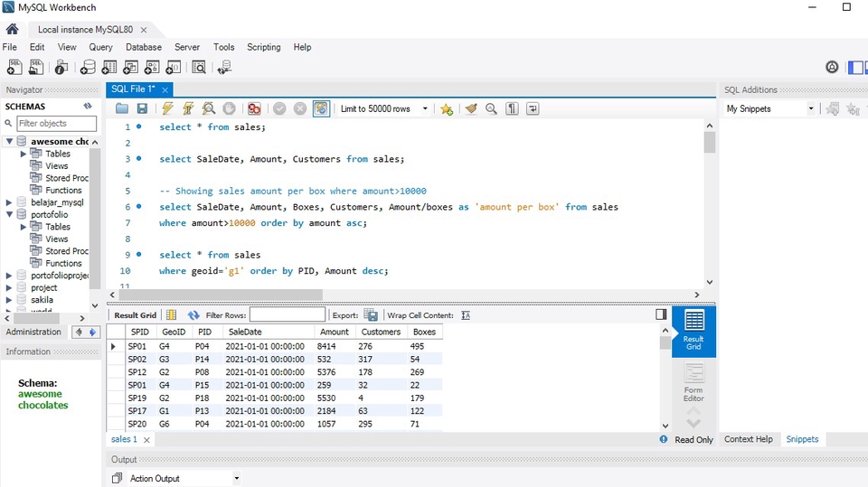Viewport: 868px width, 487px height.
Task: Collapse awesome chocolates schema
Action: pos(9,141)
